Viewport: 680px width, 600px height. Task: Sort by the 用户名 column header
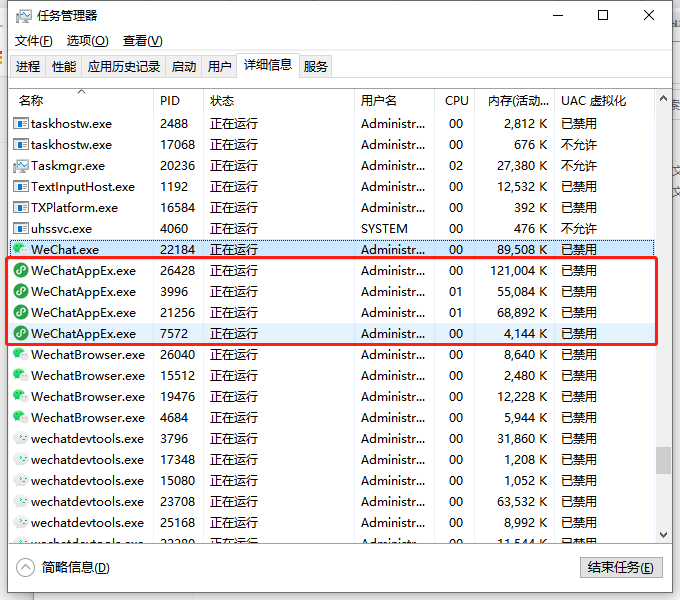[x=394, y=101]
